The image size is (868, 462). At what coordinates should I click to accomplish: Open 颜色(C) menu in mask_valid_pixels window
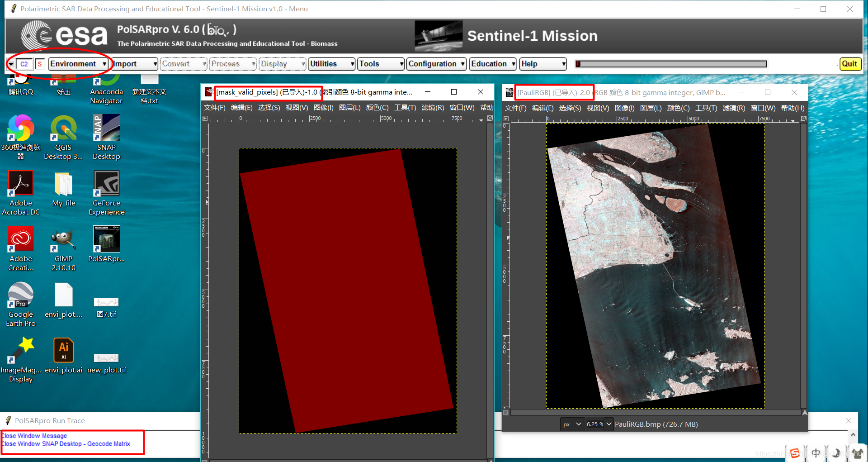pos(377,108)
